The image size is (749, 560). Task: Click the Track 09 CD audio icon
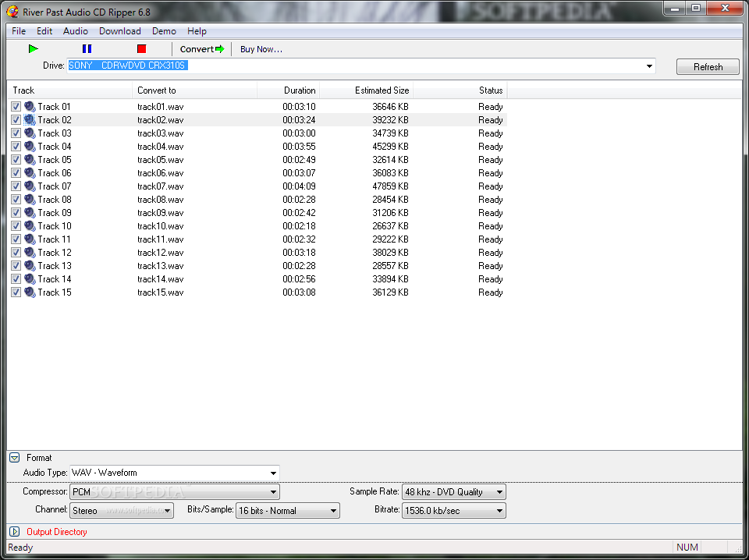(x=30, y=212)
